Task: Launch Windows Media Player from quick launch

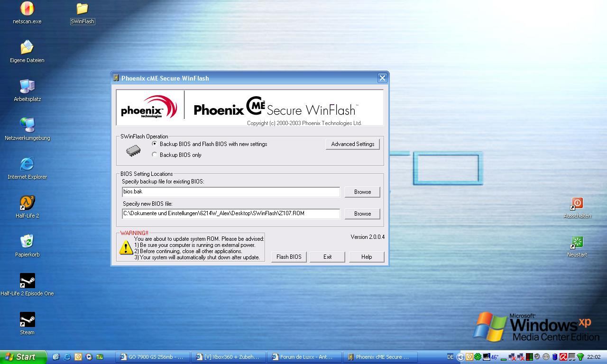Action: tap(89, 357)
